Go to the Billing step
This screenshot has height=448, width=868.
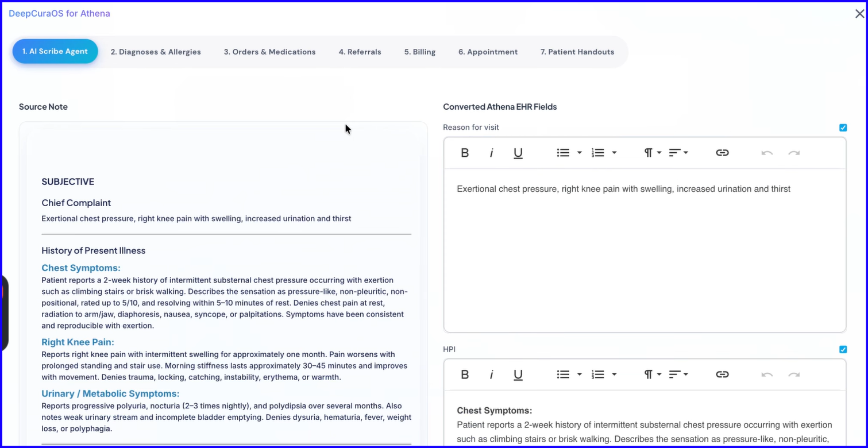pos(419,52)
